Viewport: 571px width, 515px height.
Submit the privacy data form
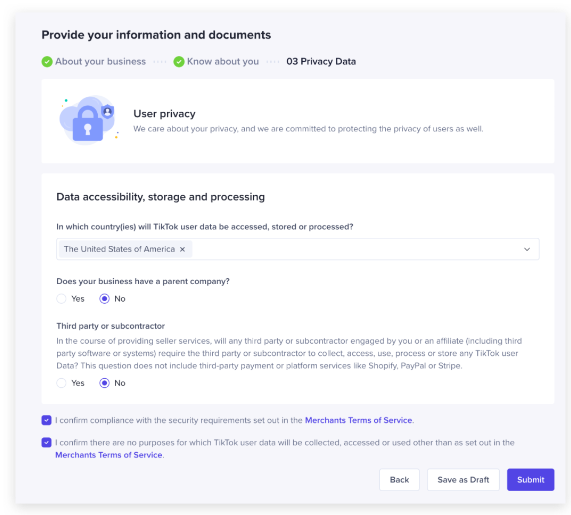tap(531, 480)
